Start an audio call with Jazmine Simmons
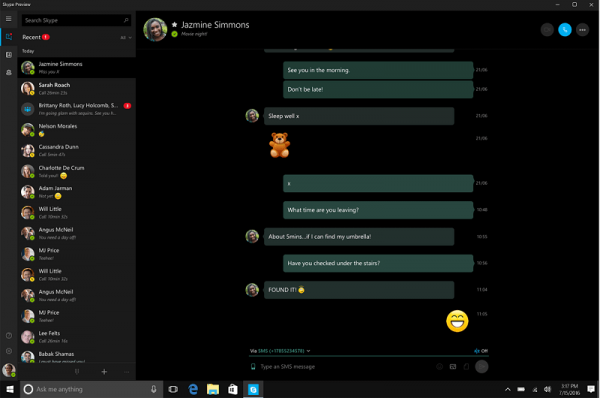Viewport: 600px width, 398px height. point(564,30)
